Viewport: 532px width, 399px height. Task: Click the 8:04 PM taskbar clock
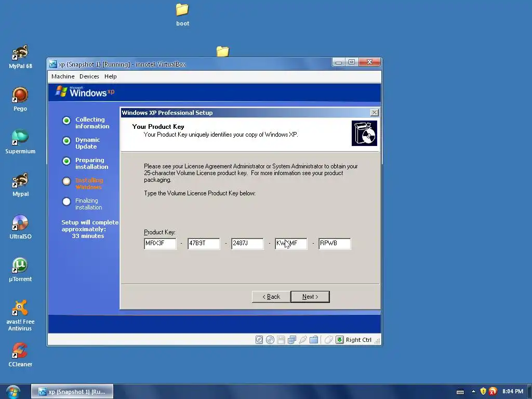coord(513,391)
